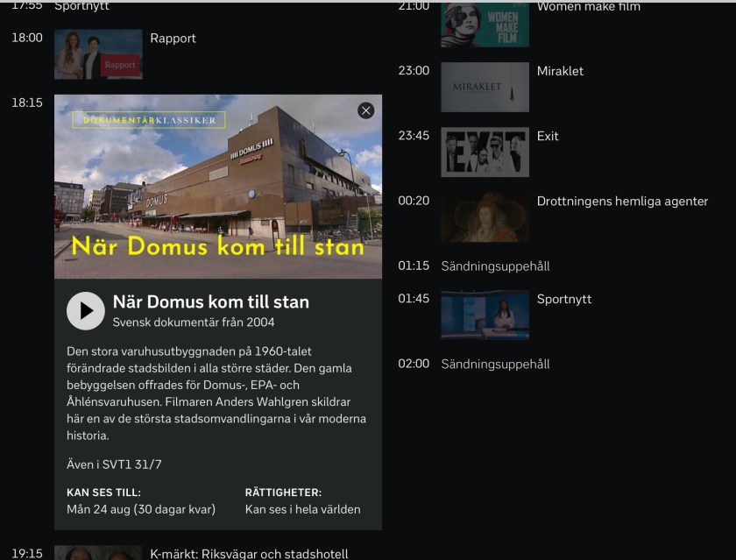
Task: Open Miraklet program at 23:00
Action: 560,71
